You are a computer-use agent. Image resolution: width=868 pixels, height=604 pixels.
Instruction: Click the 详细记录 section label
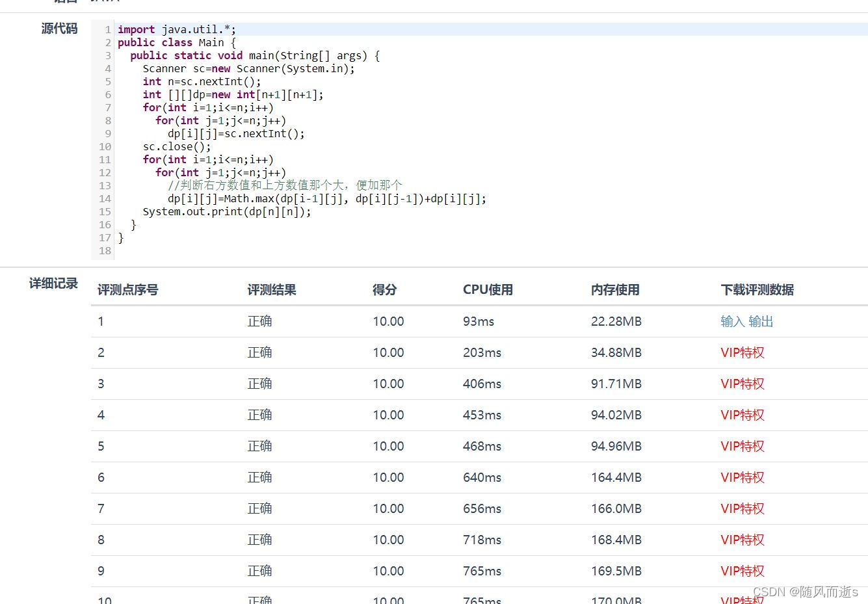(x=53, y=283)
